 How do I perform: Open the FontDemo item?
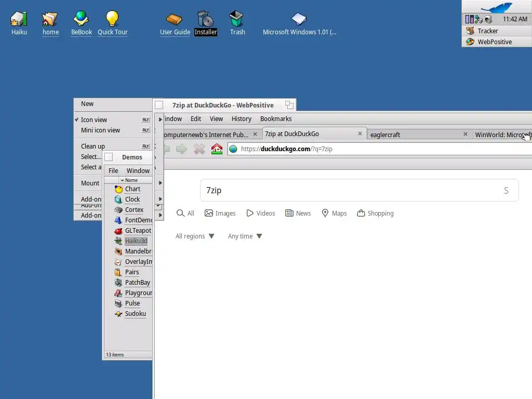(x=133, y=220)
